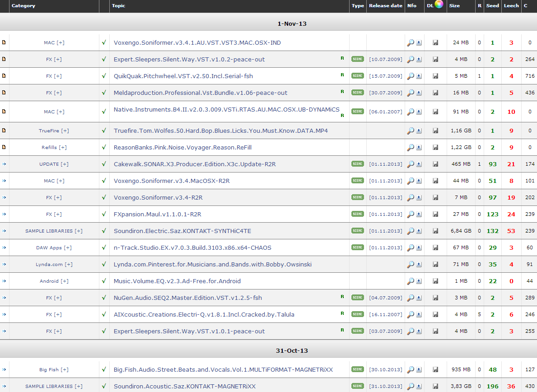The height and width of the screenshot is (392, 537).
Task: Sort by the Leech column header
Action: [x=511, y=6]
